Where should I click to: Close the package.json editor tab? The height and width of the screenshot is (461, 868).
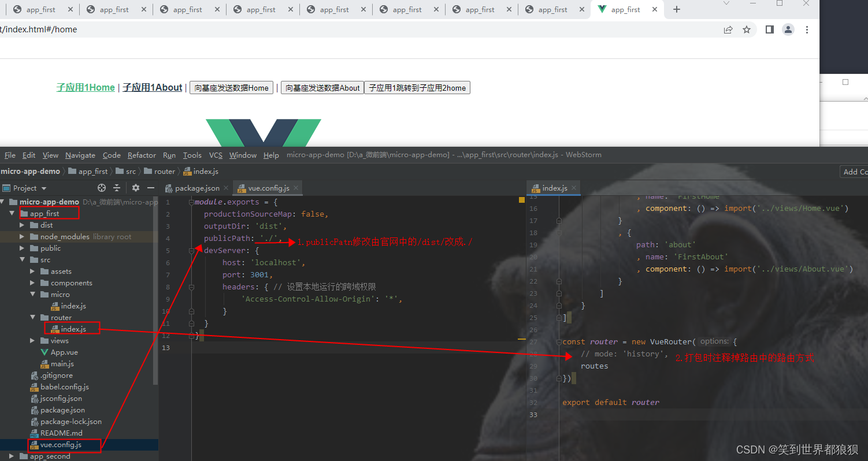tap(226, 188)
